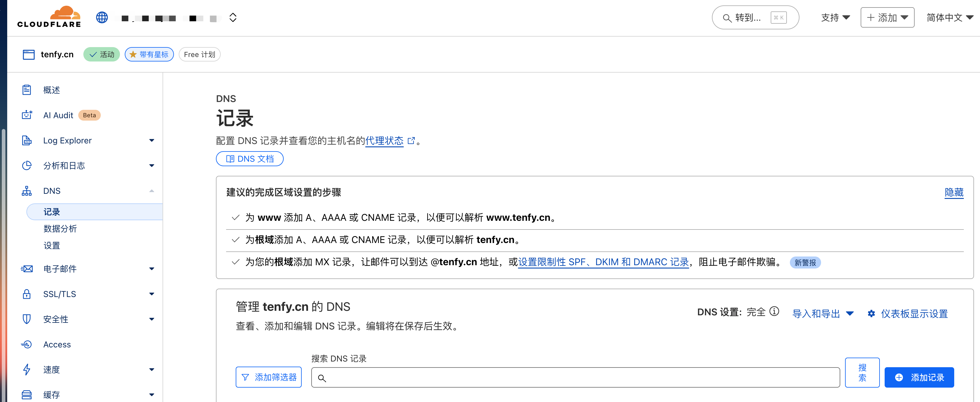Click the Cloudflare logo
980x402 pixels.
(x=49, y=17)
